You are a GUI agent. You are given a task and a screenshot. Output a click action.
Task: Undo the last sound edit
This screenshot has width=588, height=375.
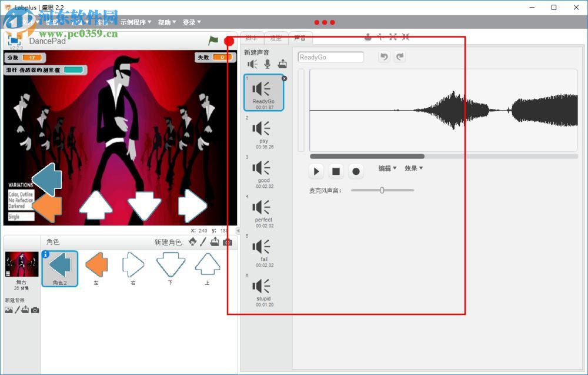[x=384, y=57]
